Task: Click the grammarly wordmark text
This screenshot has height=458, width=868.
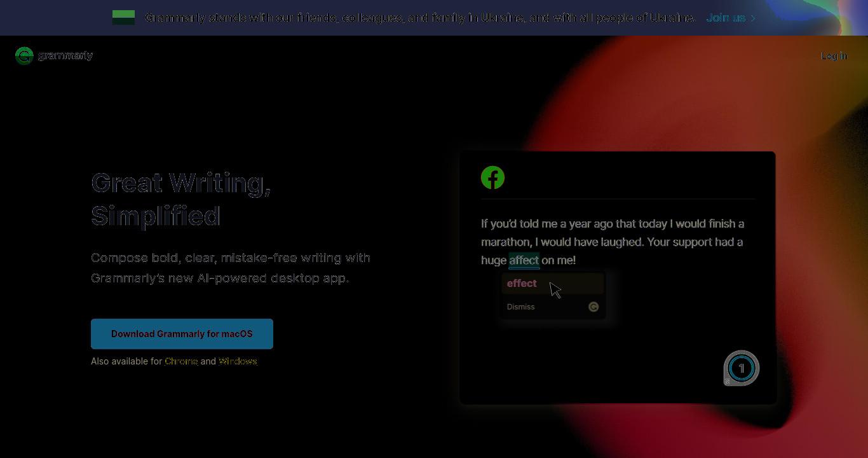Action: (x=65, y=56)
